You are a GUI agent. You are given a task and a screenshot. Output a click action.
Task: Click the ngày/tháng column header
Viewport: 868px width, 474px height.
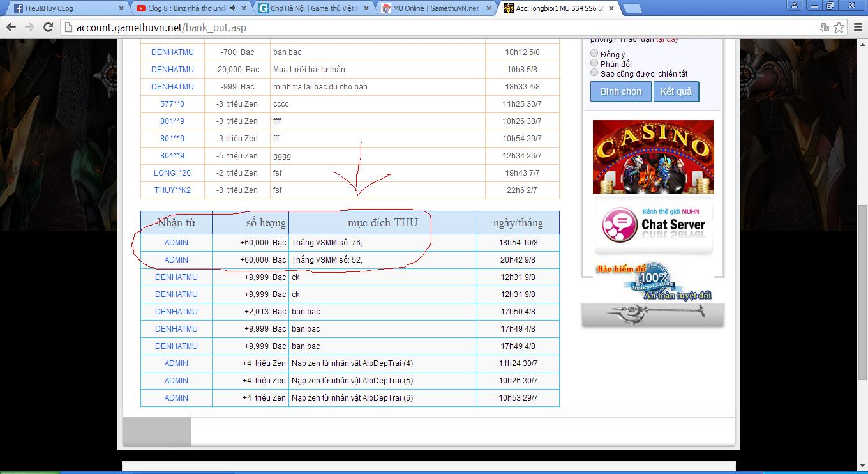tap(518, 222)
